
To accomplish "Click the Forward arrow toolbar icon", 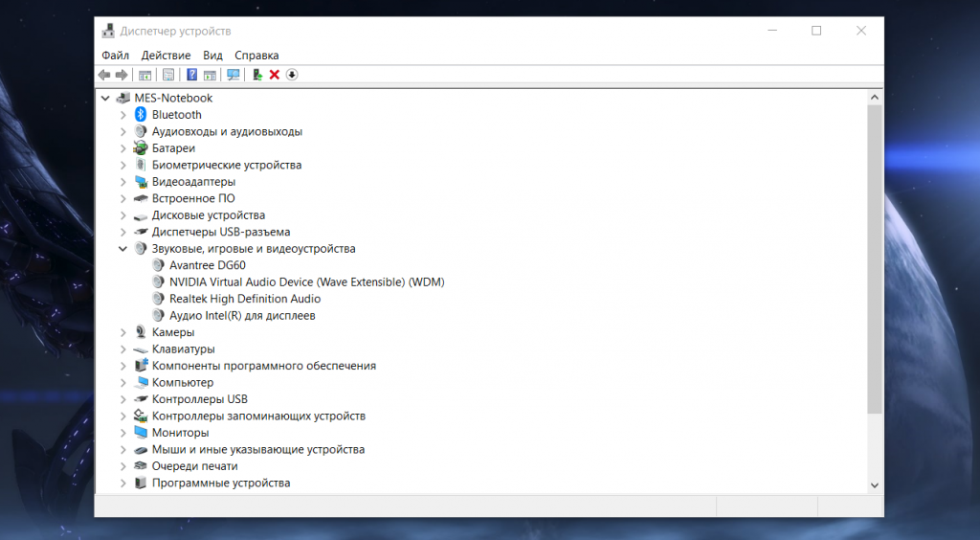I will 122,75.
